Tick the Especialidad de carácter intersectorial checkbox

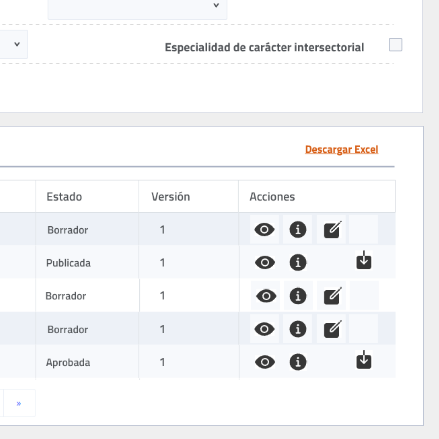(395, 45)
